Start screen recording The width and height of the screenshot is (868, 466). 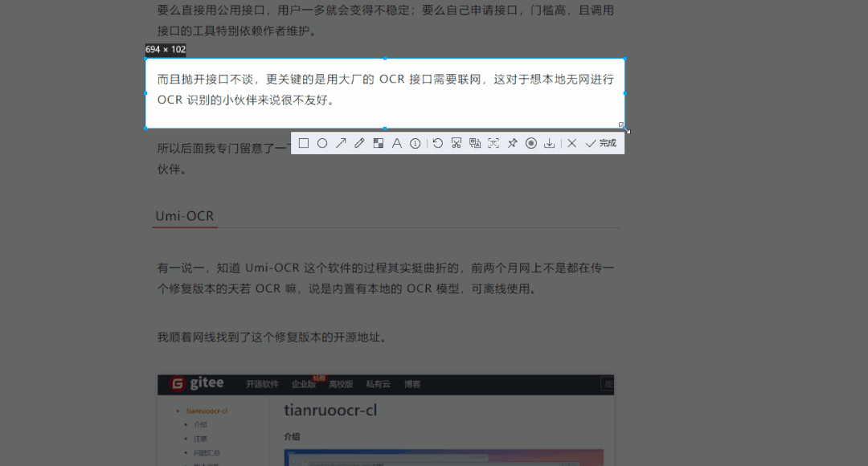530,142
